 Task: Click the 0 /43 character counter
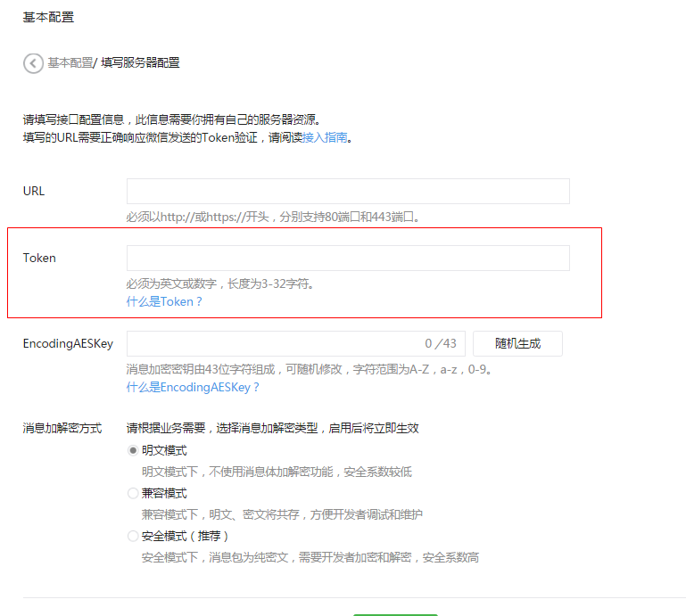click(441, 343)
